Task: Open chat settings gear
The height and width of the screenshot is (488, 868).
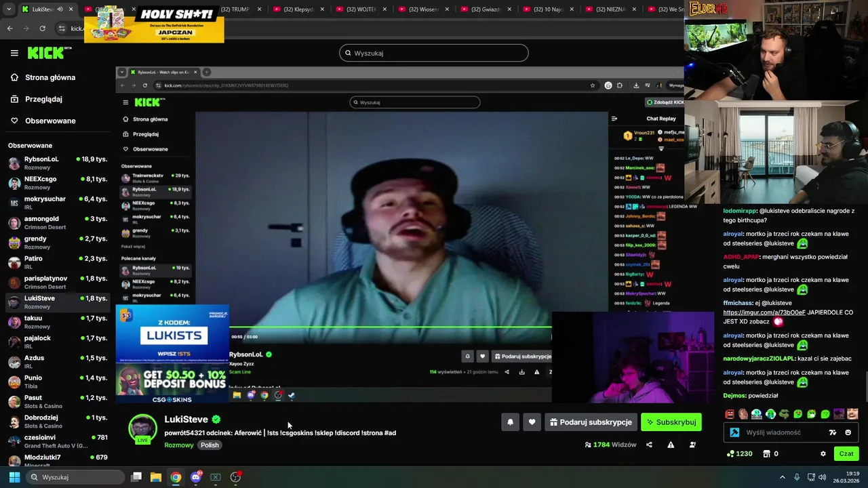Action: coord(823,454)
